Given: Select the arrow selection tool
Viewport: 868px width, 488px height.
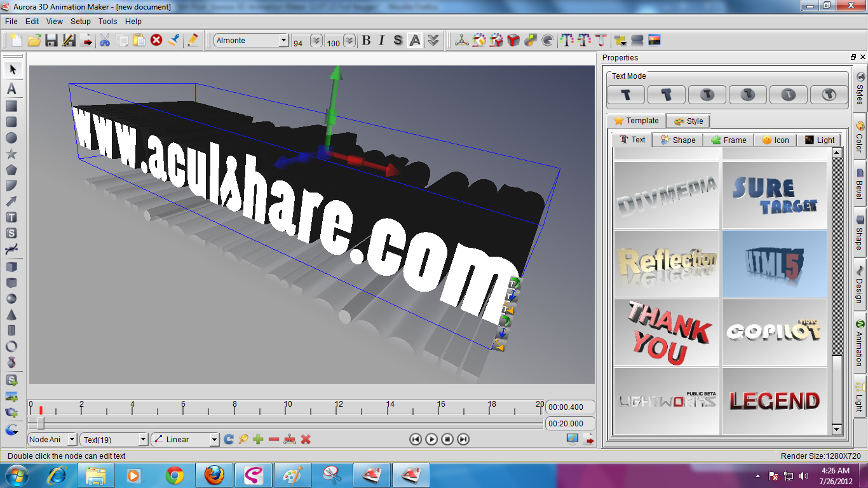Looking at the screenshot, I should point(13,69).
